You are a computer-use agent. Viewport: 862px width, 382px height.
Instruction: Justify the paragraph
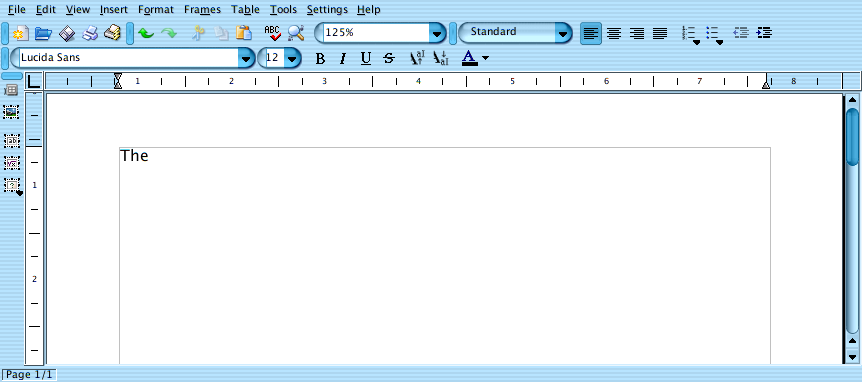660,34
